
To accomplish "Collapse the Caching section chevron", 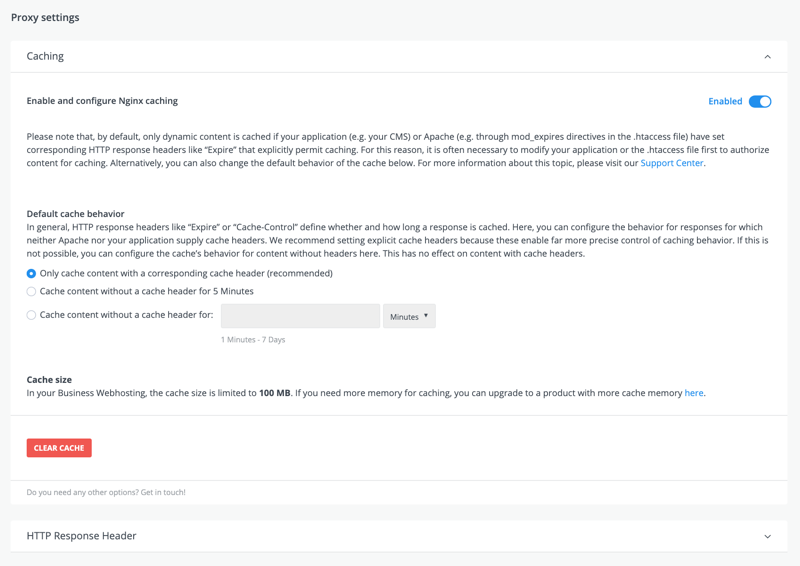I will coord(767,57).
